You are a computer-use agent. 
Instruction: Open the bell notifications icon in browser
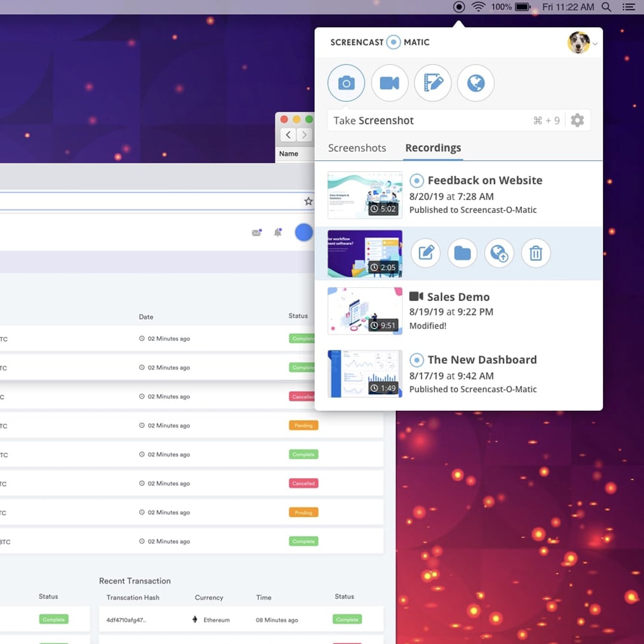(x=278, y=233)
